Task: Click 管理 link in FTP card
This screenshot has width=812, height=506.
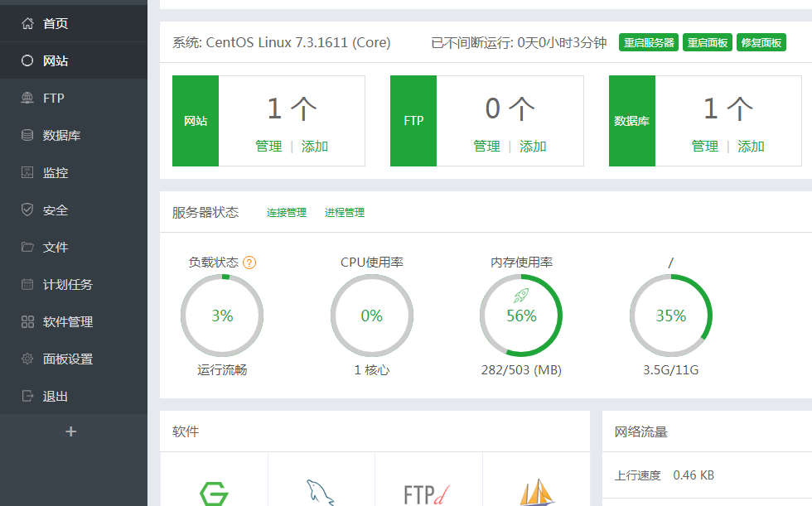Action: coord(487,147)
